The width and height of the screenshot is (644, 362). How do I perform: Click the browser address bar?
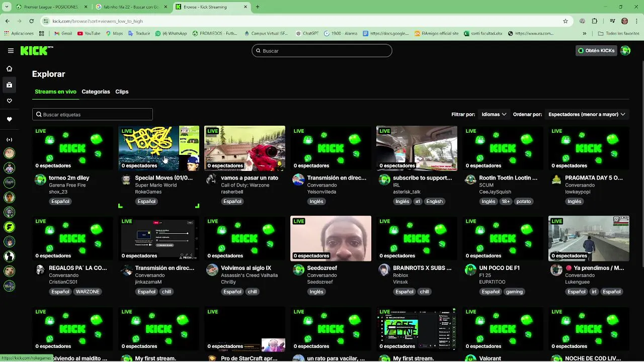click(302, 21)
